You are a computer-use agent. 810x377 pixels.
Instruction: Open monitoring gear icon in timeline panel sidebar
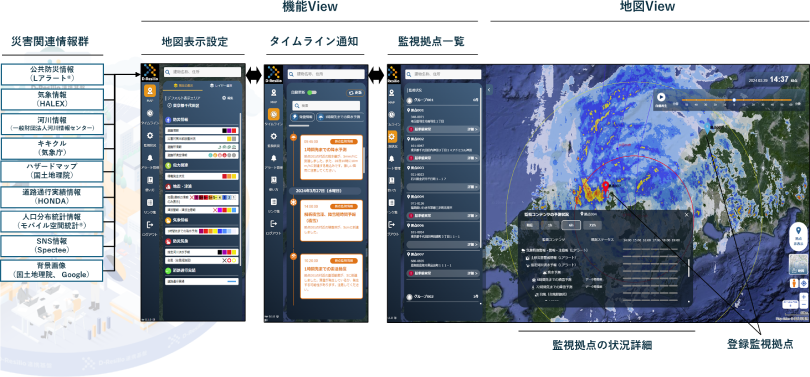[x=273, y=136]
